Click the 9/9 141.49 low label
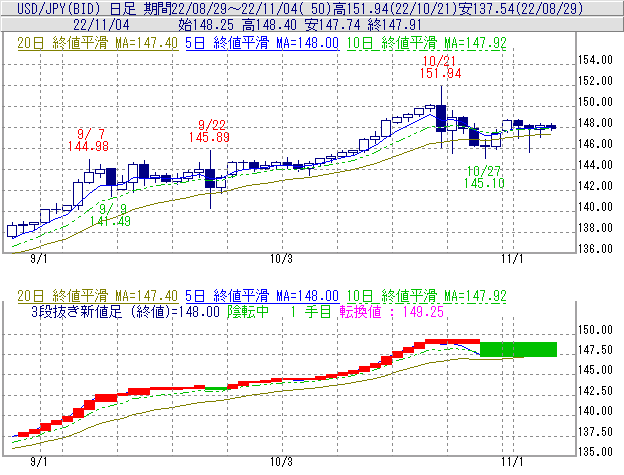 click(110, 215)
